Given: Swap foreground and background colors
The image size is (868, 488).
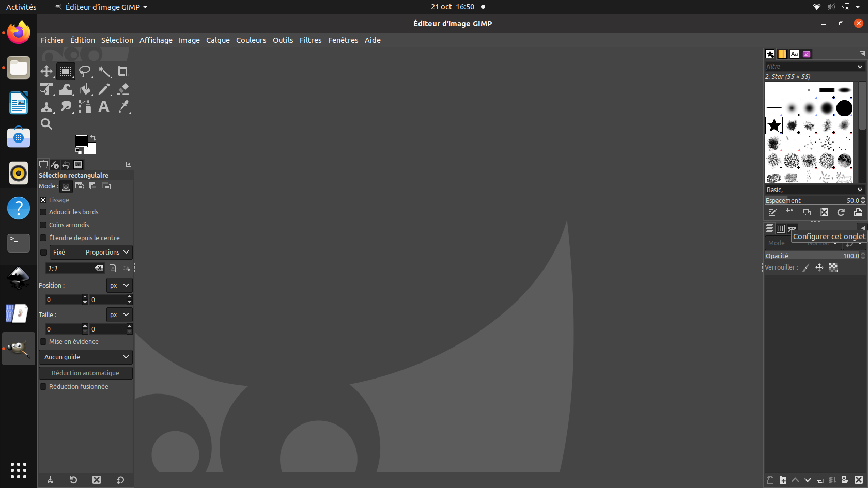Looking at the screenshot, I should coord(93,138).
